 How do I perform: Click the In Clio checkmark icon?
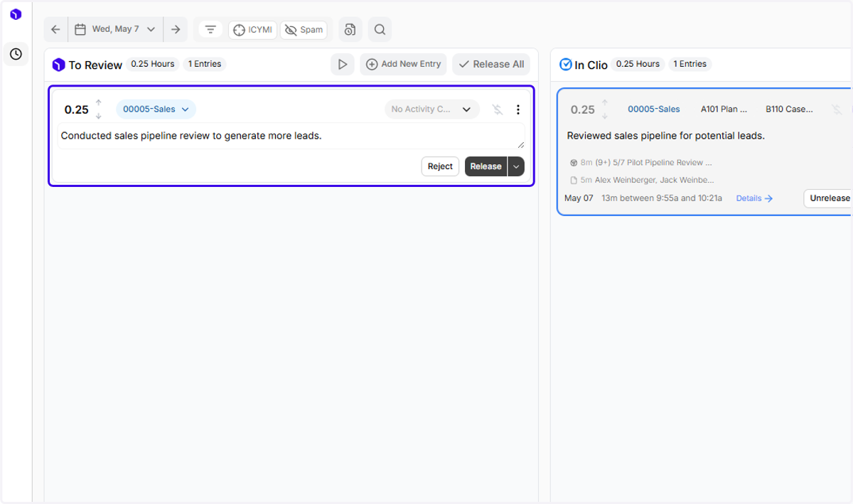(566, 65)
